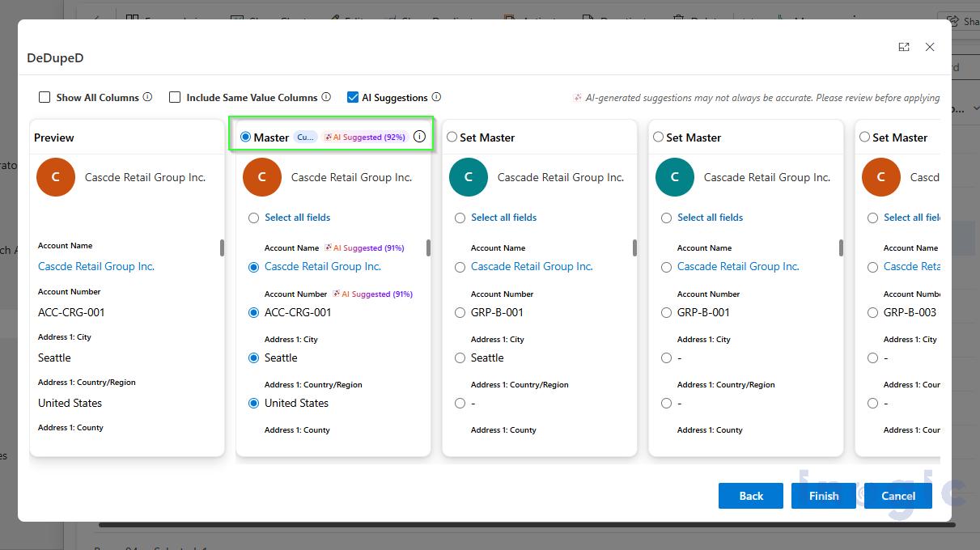The height and width of the screenshot is (550, 980).
Task: Uncheck AI Suggestions checkbox
Action: pos(353,97)
